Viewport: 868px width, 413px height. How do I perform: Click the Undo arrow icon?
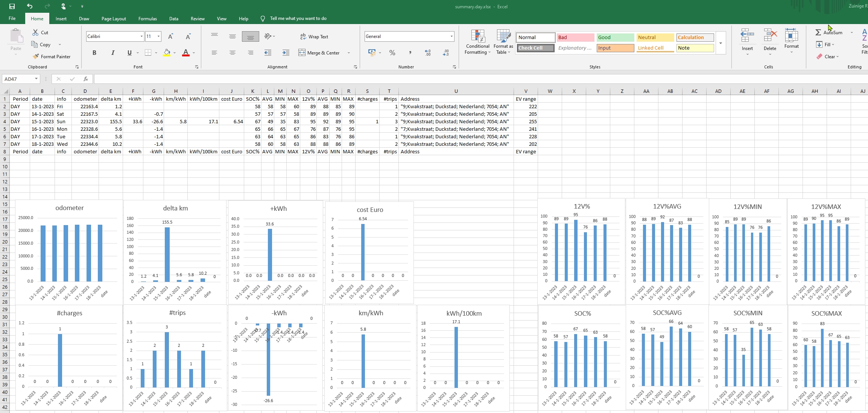pos(30,6)
